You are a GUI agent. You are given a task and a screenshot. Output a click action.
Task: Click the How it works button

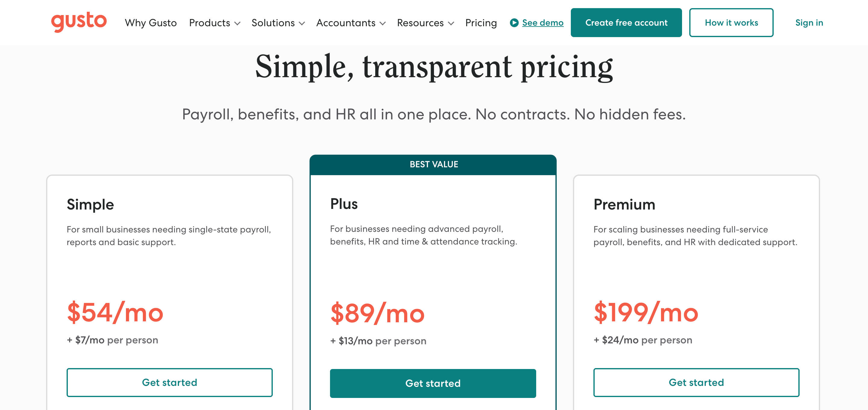click(731, 23)
